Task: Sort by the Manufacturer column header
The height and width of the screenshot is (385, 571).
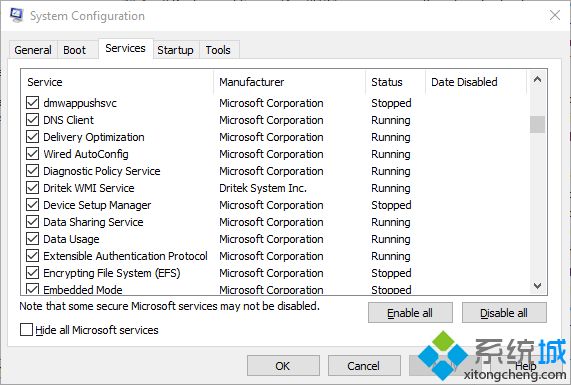Action: point(290,82)
